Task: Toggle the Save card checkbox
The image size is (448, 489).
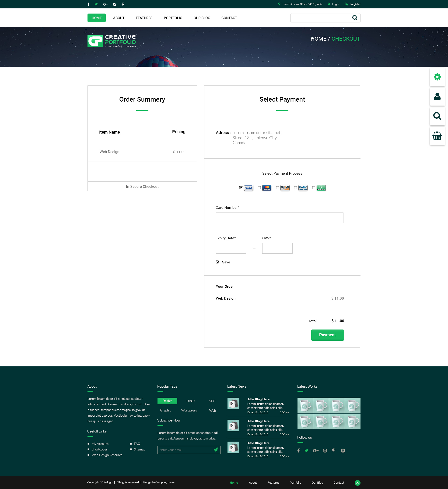Action: pos(217,262)
